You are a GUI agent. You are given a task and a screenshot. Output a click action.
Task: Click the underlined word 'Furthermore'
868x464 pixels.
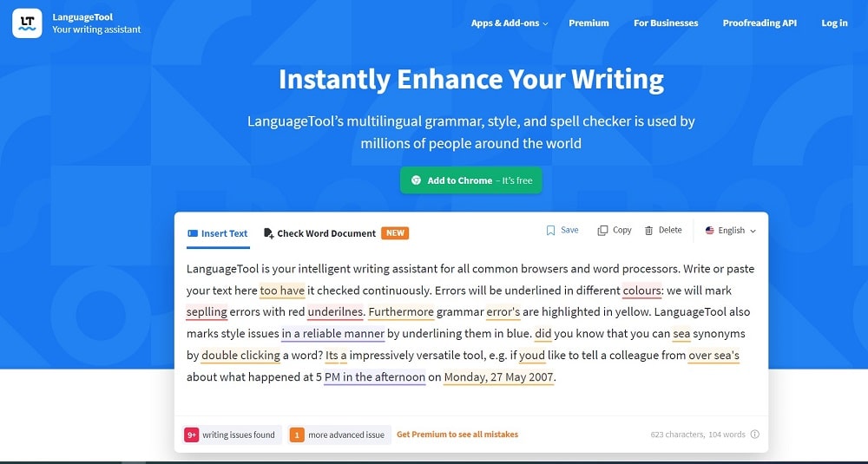pyautogui.click(x=401, y=312)
